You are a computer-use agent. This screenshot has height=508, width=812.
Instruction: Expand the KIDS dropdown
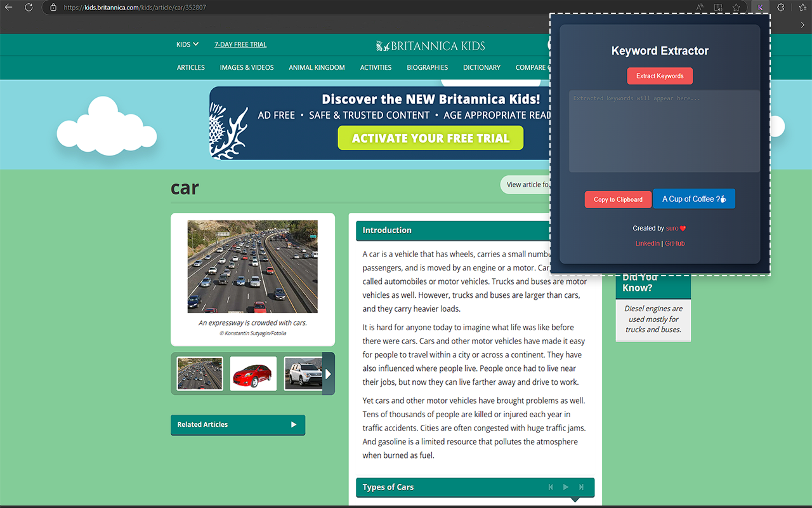click(187, 44)
